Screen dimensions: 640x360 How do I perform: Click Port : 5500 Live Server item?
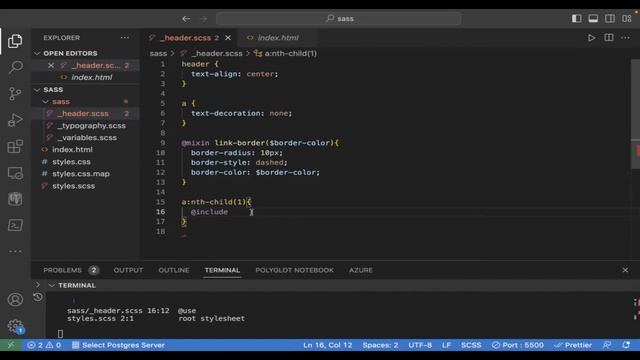coord(518,345)
